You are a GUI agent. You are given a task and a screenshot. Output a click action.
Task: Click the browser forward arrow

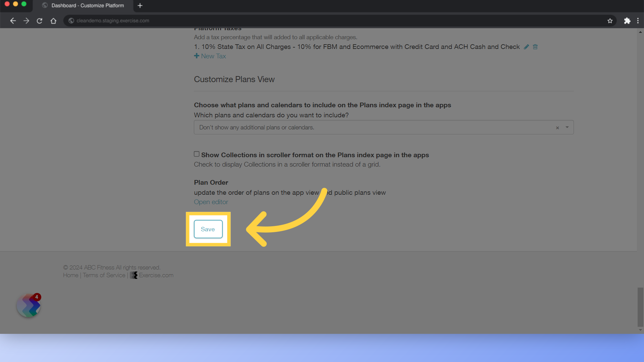[26, 21]
